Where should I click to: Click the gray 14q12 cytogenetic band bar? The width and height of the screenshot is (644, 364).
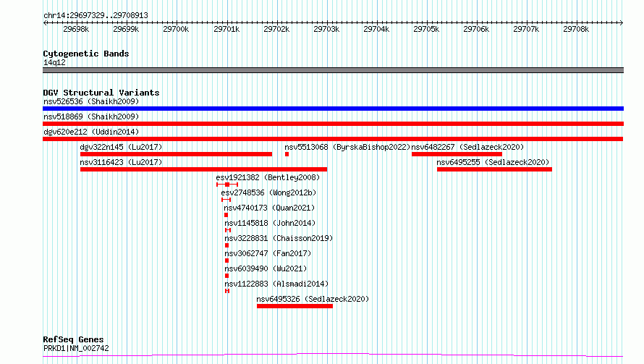click(x=333, y=70)
